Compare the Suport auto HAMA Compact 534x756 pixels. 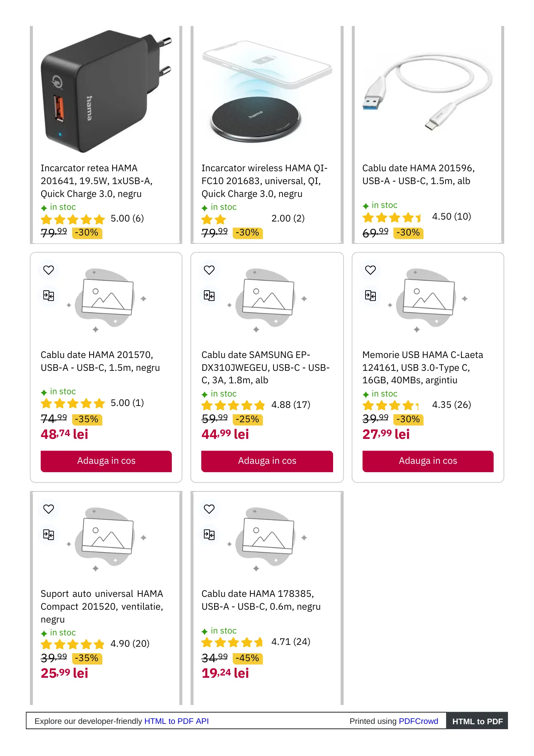pyautogui.click(x=49, y=534)
